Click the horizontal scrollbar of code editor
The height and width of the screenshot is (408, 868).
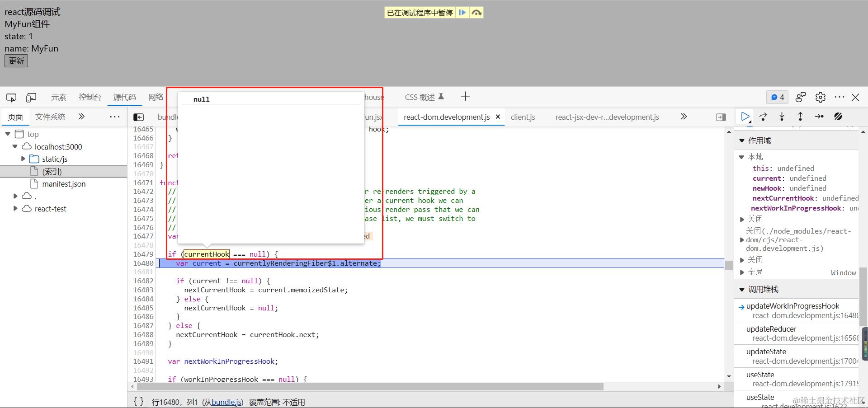370,386
